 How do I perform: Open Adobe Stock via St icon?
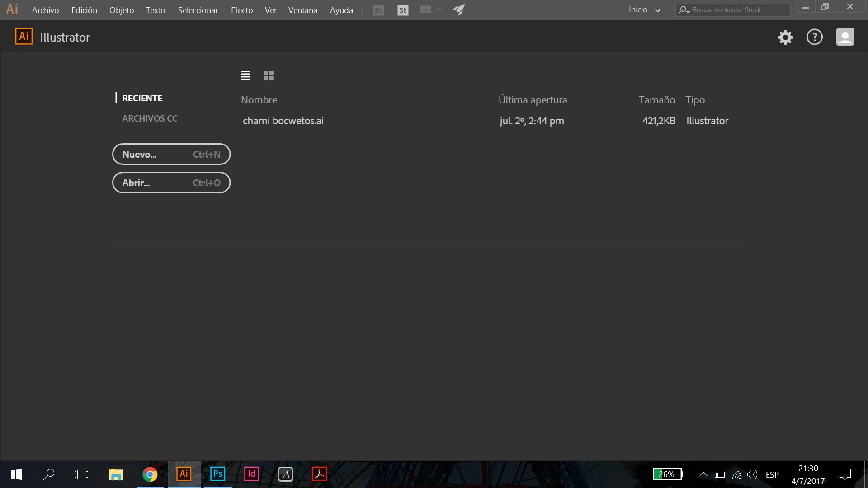point(402,10)
